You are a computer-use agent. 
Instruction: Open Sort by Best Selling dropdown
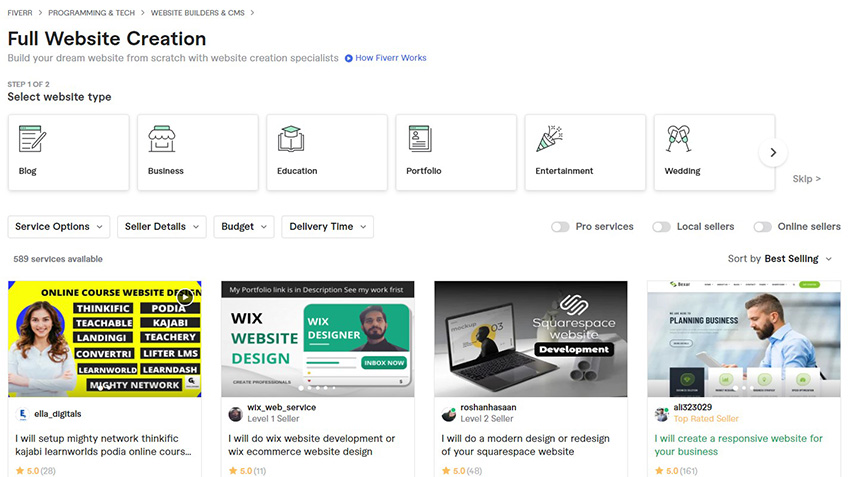coord(780,259)
